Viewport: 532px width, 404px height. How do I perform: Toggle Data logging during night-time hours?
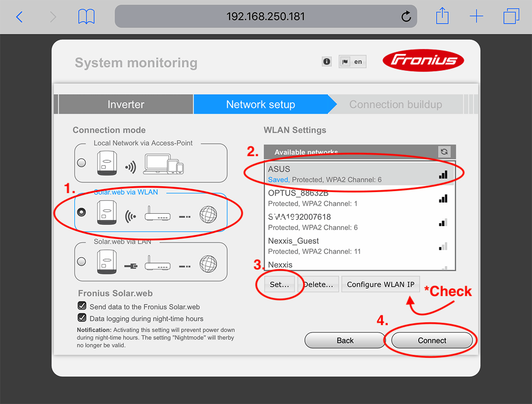tap(82, 318)
